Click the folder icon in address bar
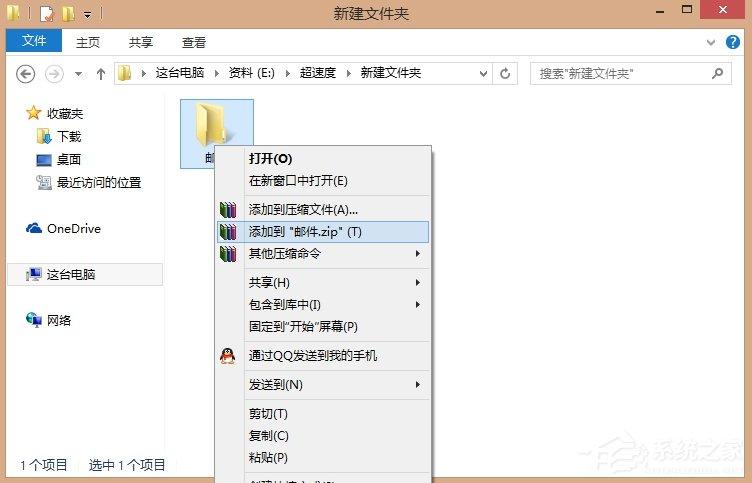 click(x=125, y=73)
